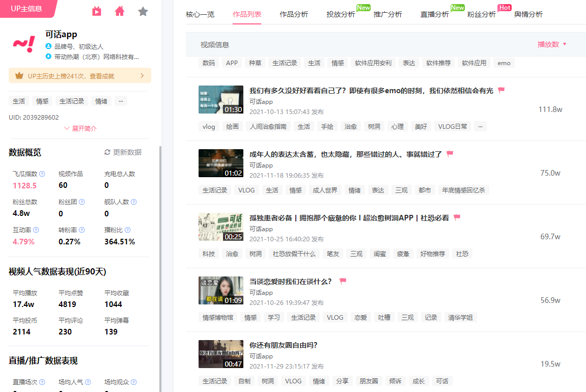
Task: Open help icon next to 场均观众
Action: [134, 382]
